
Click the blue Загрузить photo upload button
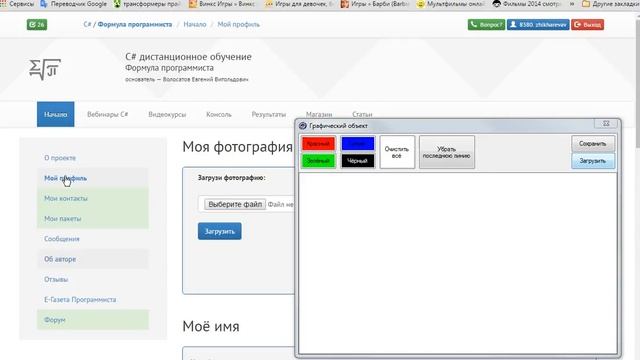[220, 231]
